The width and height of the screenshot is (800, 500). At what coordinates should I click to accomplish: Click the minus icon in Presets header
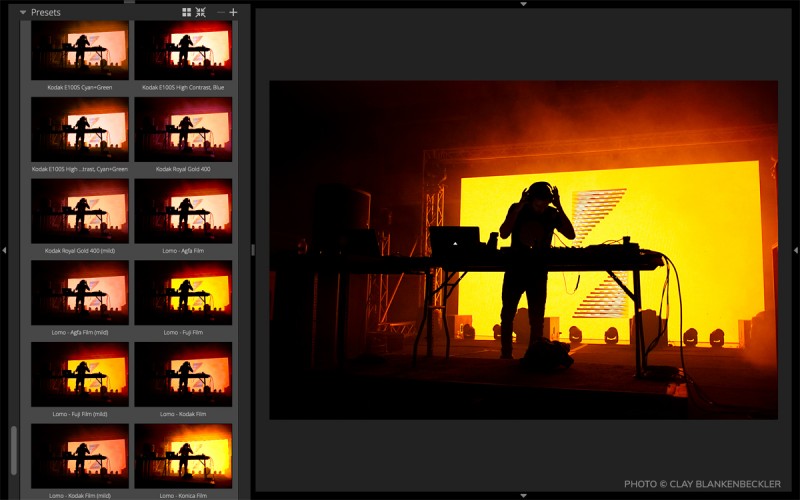pos(220,13)
